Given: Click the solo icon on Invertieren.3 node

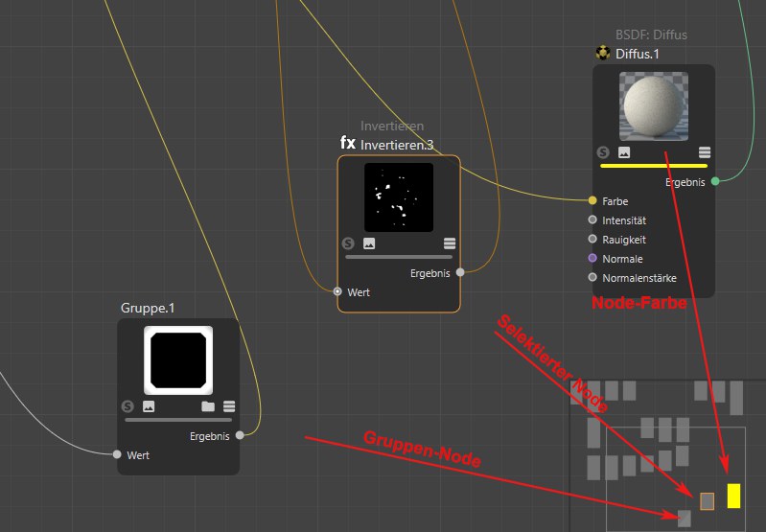Looking at the screenshot, I should tap(348, 243).
